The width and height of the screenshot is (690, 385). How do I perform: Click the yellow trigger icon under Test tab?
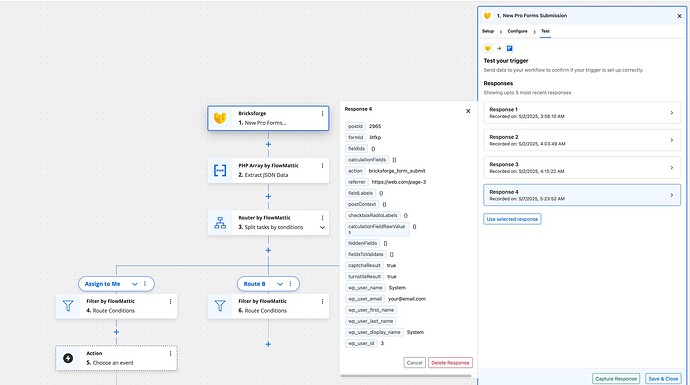488,48
